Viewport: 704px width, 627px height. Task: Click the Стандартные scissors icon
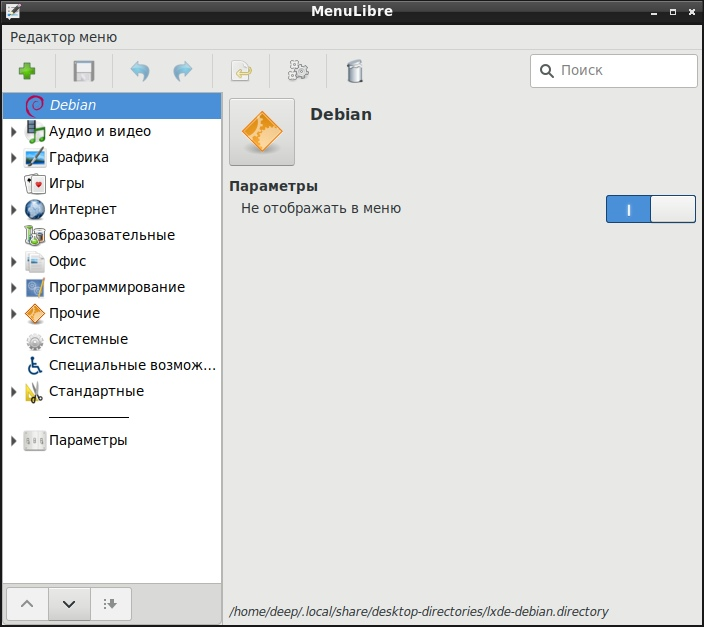[35, 392]
